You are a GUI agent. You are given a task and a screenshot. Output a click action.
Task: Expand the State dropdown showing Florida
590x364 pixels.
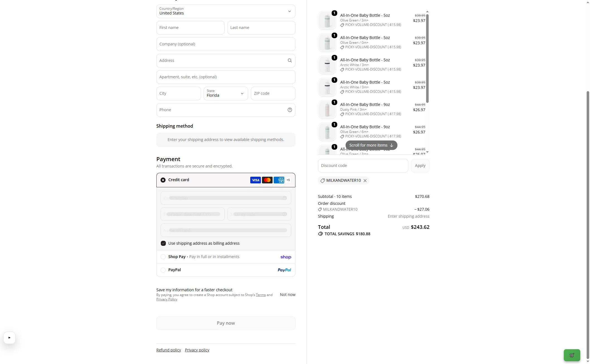coord(226,93)
